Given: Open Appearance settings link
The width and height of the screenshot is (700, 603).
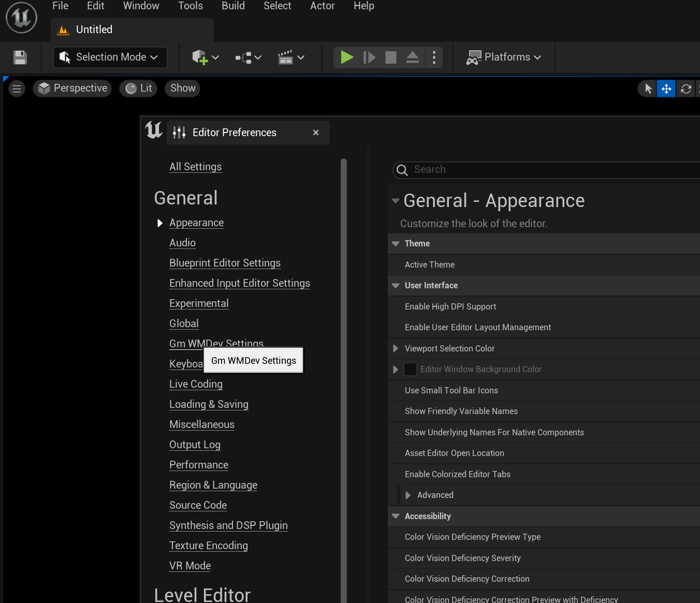Looking at the screenshot, I should (x=197, y=223).
